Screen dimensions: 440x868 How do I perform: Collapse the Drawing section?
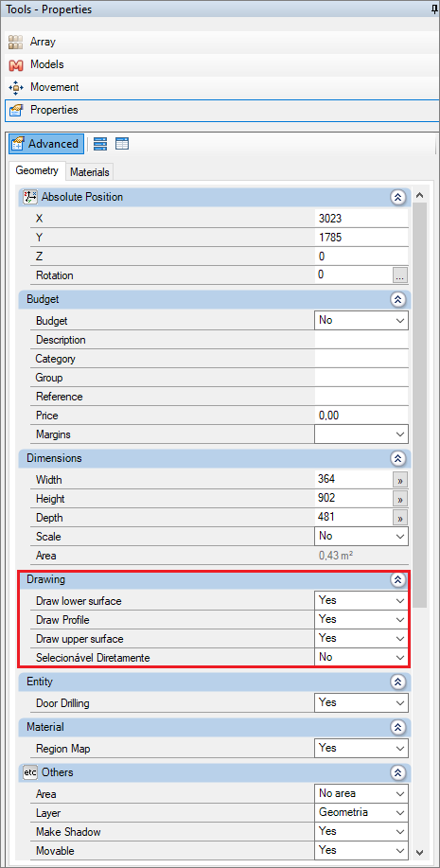click(397, 579)
